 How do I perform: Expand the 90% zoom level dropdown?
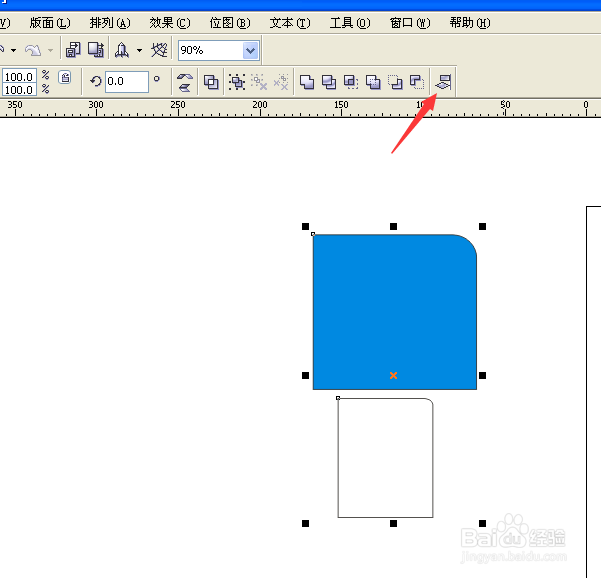(x=250, y=50)
